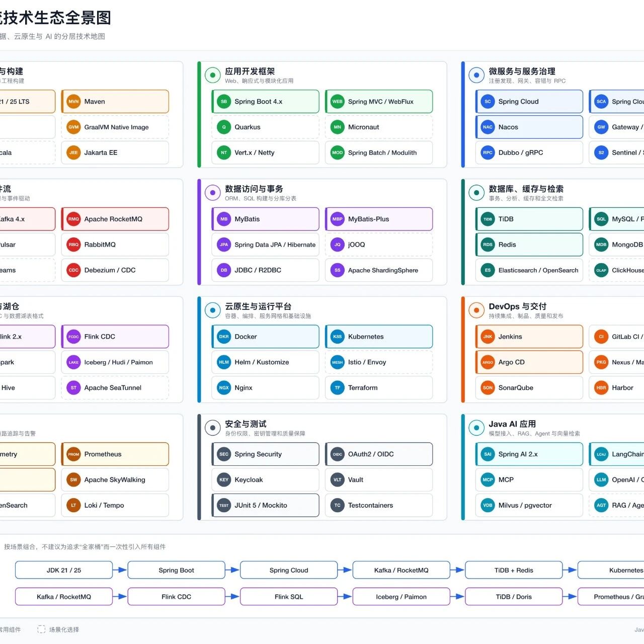Click the JDK 21 / 25 flow step
The width and height of the screenshot is (644, 644).
click(x=64, y=571)
